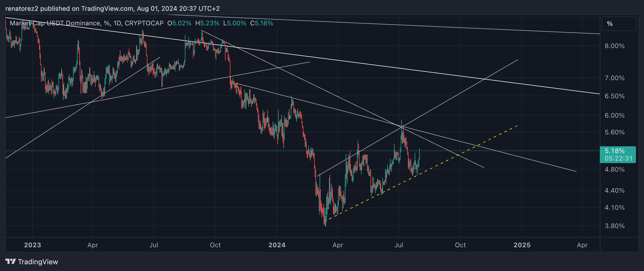Image resolution: width=644 pixels, height=271 pixels.
Task: Click the TradingView wordmark text
Action: pyautogui.click(x=38, y=262)
